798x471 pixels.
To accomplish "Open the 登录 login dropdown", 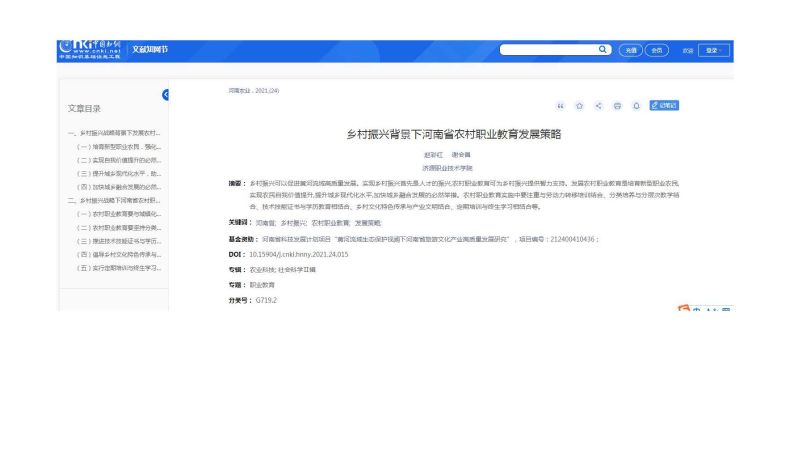I will tap(714, 50).
